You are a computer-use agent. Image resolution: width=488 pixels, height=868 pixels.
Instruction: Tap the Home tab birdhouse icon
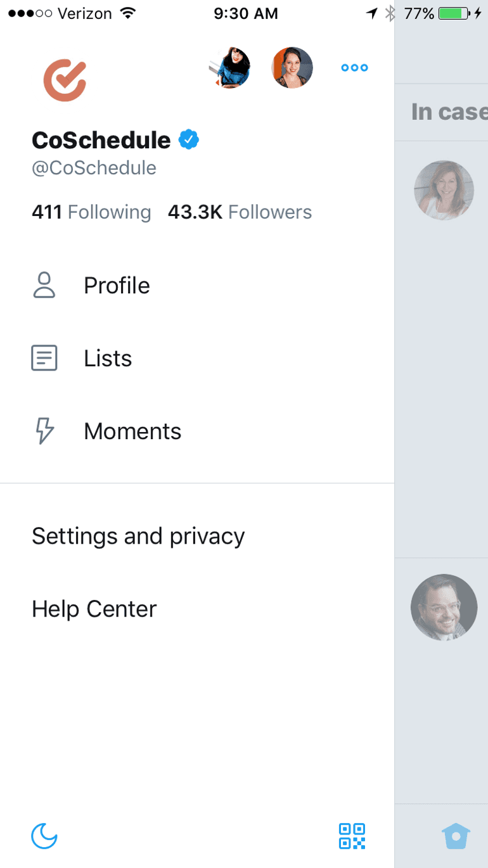(x=456, y=836)
